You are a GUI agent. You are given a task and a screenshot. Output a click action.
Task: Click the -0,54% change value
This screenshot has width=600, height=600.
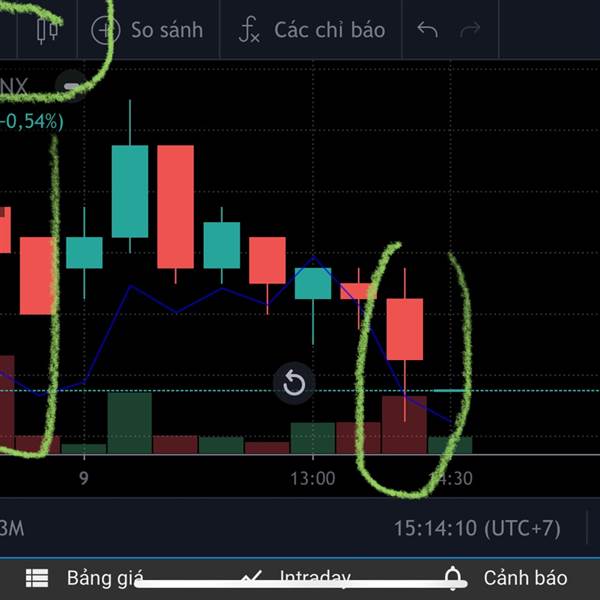click(x=31, y=121)
